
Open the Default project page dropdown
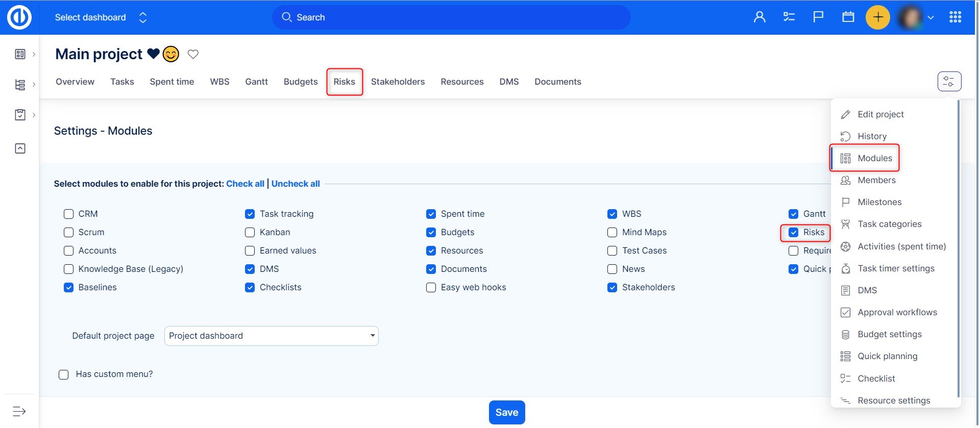click(271, 336)
